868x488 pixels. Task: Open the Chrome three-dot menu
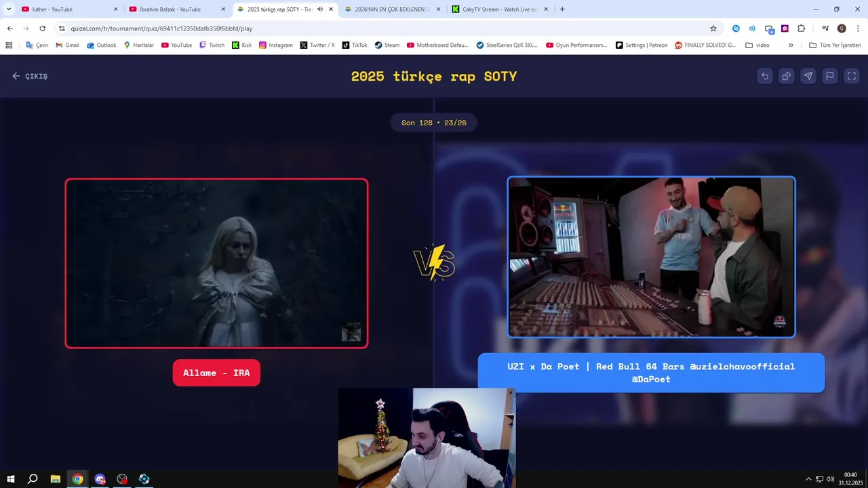pyautogui.click(x=858, y=28)
